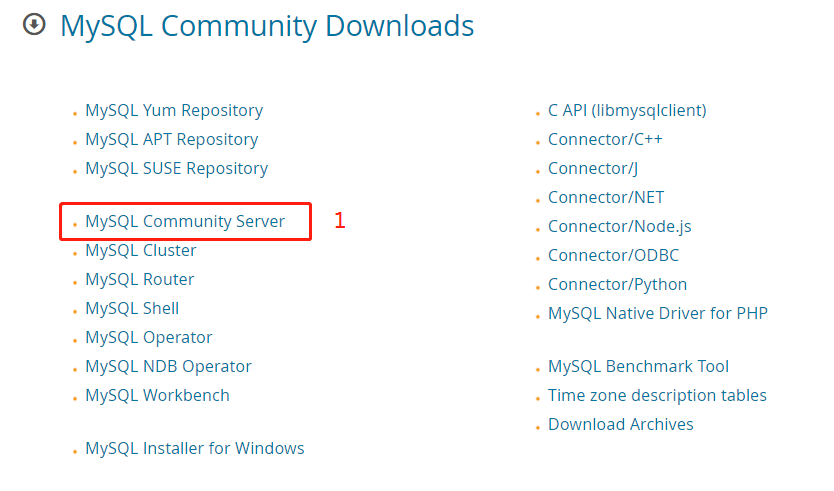Open MySQL NDB Operator link
834x491 pixels.
point(169,367)
